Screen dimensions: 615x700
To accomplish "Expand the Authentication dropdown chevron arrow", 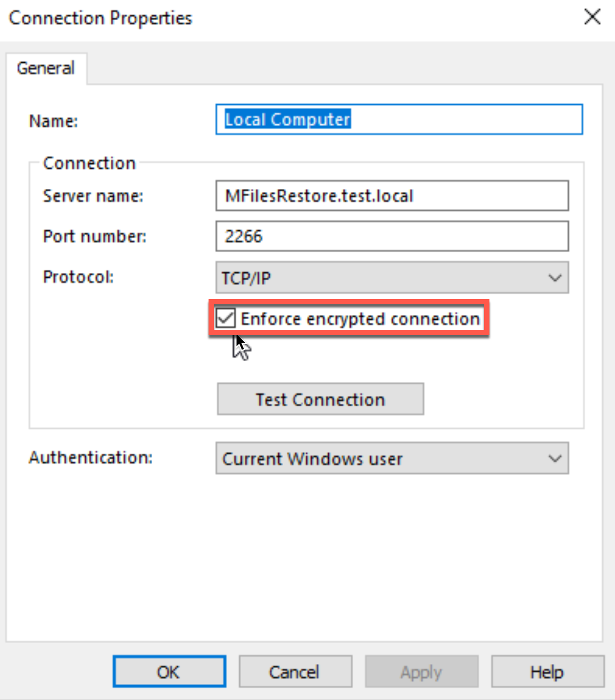I will (x=555, y=458).
